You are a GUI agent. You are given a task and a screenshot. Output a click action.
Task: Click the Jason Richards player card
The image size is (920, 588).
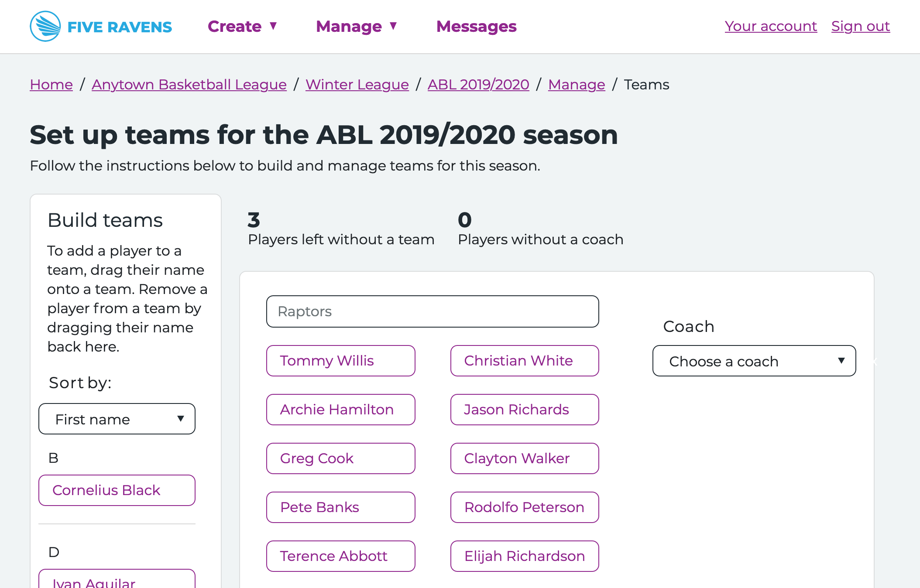click(525, 410)
